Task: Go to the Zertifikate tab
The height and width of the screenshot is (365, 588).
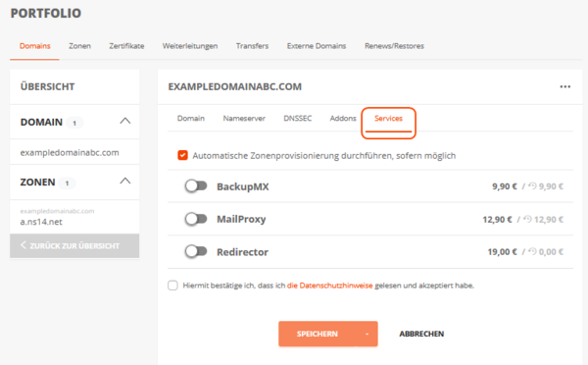Action: [x=126, y=46]
